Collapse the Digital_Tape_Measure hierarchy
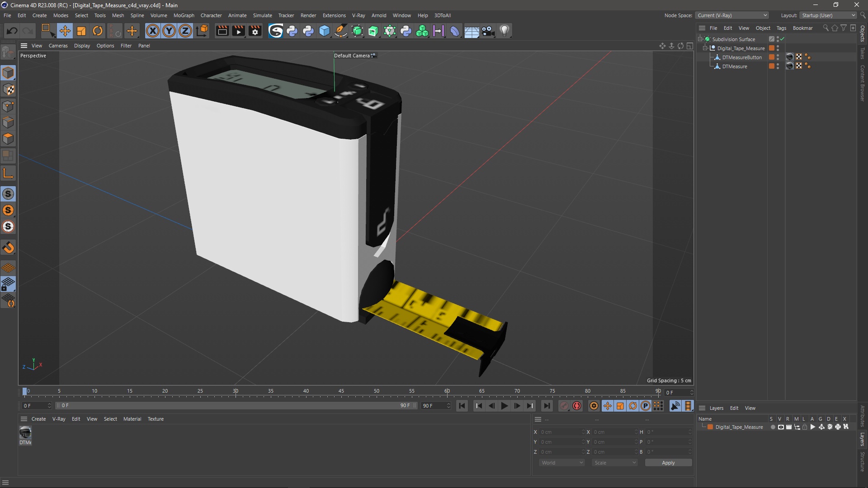Screen dimensions: 868x488 pos(705,48)
